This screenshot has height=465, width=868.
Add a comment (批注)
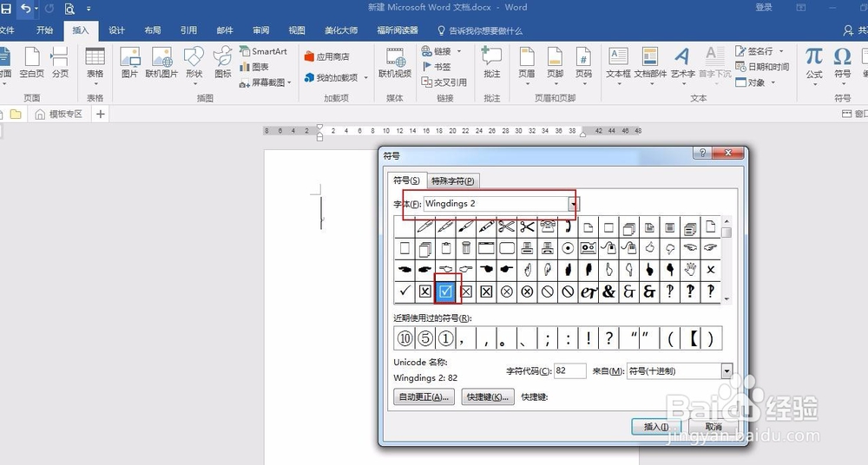491,63
